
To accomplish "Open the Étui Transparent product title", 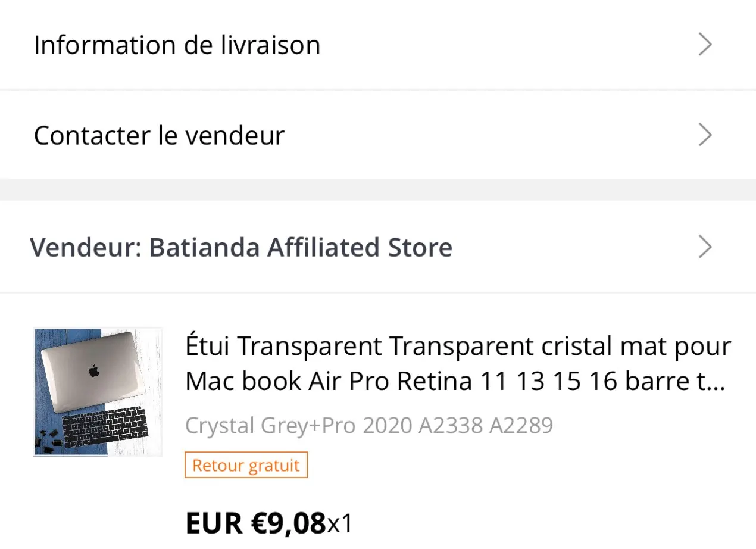I will (458, 346).
